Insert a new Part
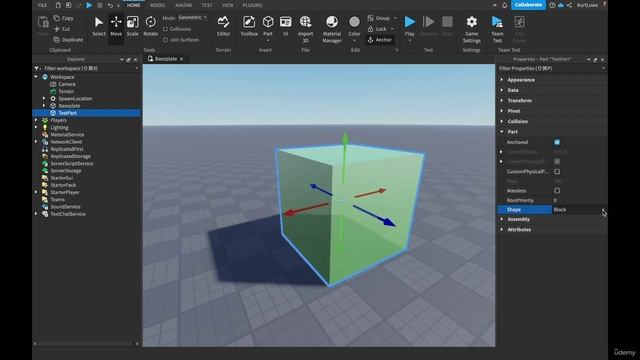 (268, 26)
